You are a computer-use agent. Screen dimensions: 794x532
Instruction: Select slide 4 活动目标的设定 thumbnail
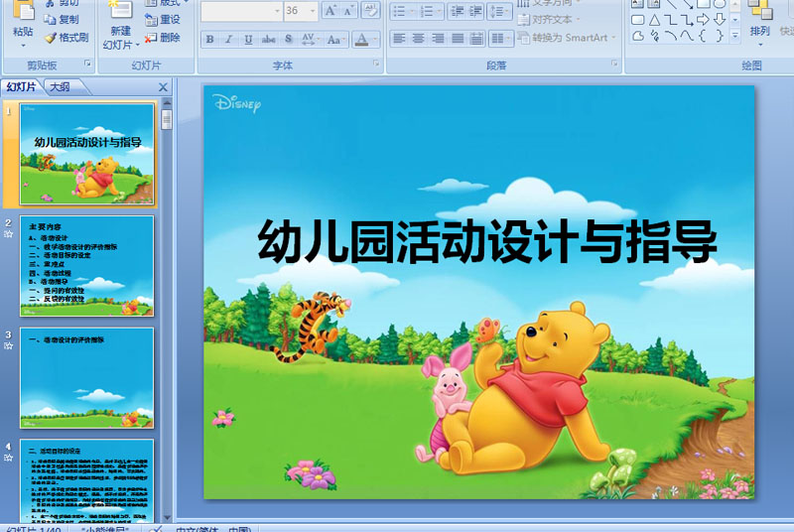(86, 480)
